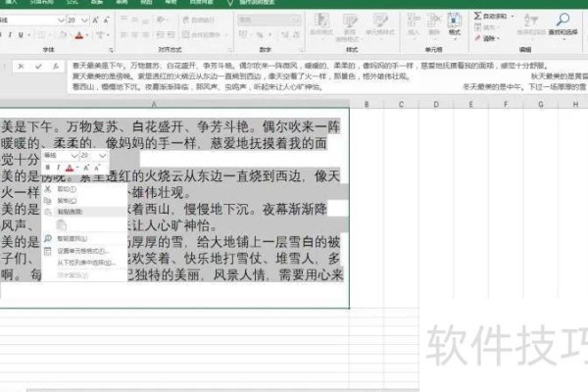Select column C header
The height and width of the screenshot is (392, 588).
tap(401, 104)
